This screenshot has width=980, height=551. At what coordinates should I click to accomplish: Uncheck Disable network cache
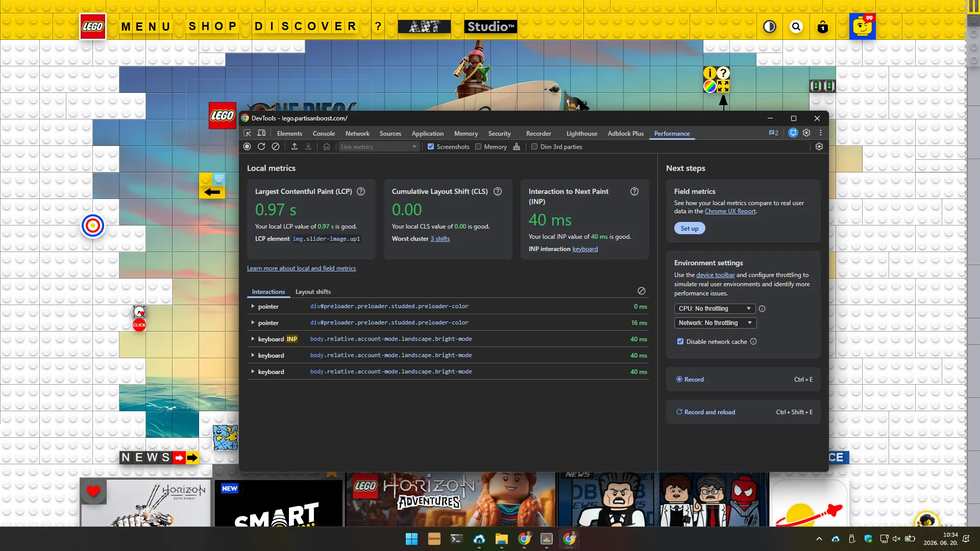(x=680, y=342)
